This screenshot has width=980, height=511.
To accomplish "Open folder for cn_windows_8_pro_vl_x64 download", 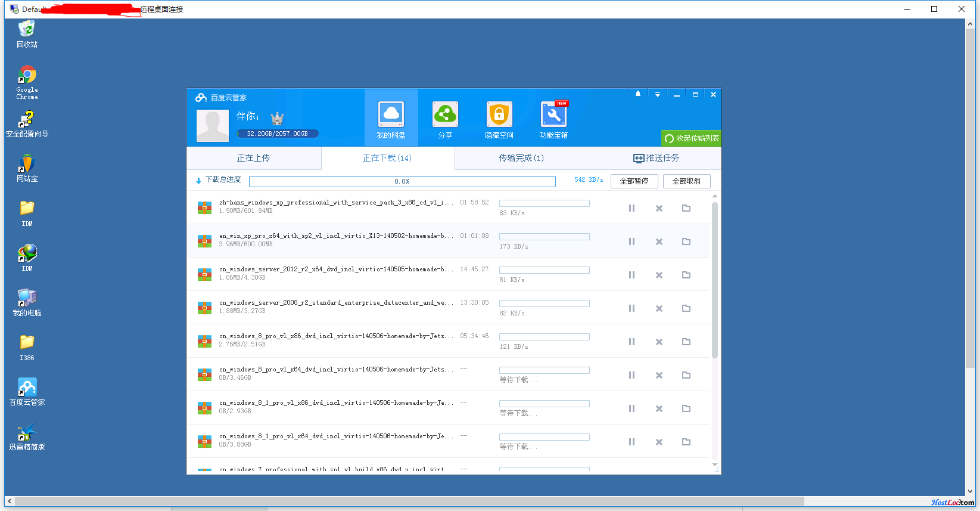I will pyautogui.click(x=686, y=375).
